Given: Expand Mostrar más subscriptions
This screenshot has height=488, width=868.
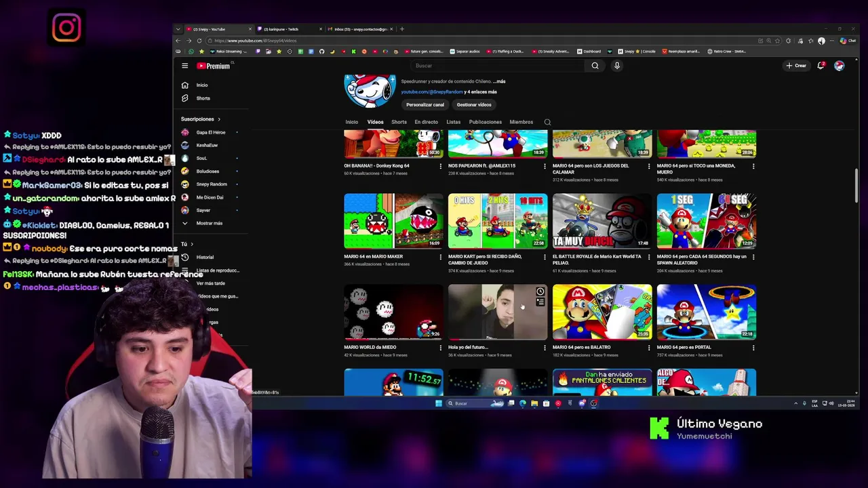Looking at the screenshot, I should 209,223.
